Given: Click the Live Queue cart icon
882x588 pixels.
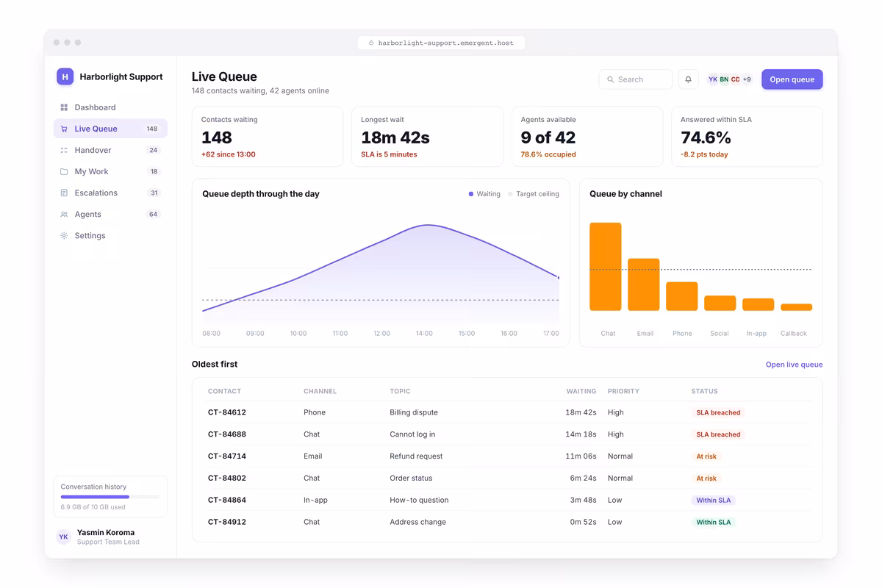Looking at the screenshot, I should 64,129.
